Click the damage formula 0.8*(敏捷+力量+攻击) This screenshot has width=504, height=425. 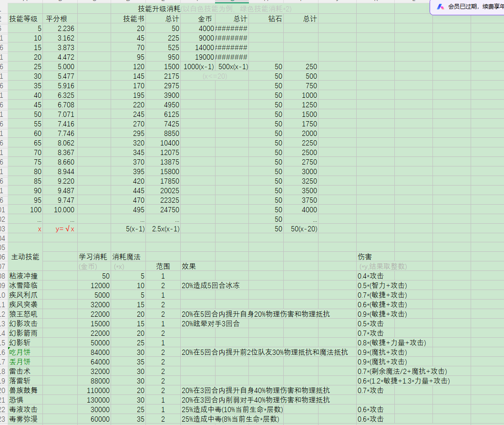click(392, 343)
